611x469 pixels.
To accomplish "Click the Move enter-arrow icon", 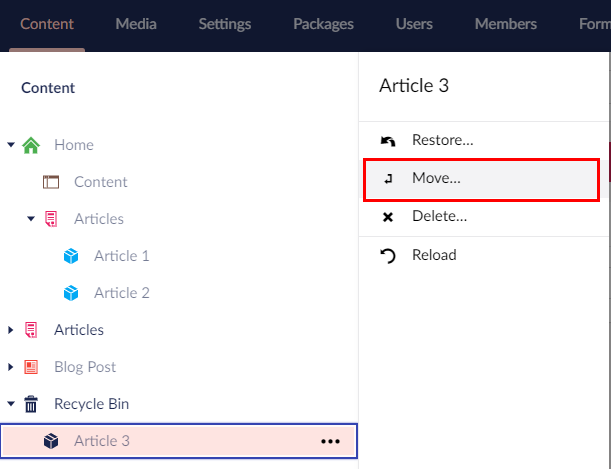I will click(388, 179).
